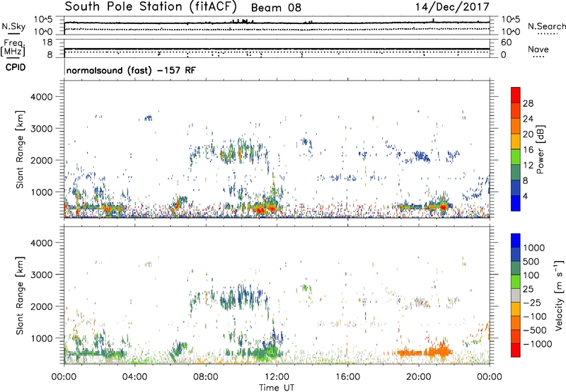Screen dimensions: 566x392
Task: Click the '60' Nave axis tick label
Action: (x=506, y=42)
